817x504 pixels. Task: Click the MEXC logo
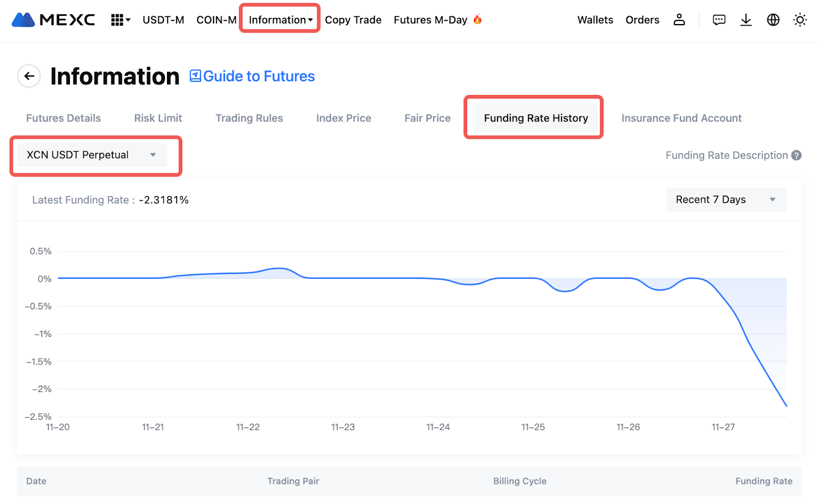coord(53,20)
